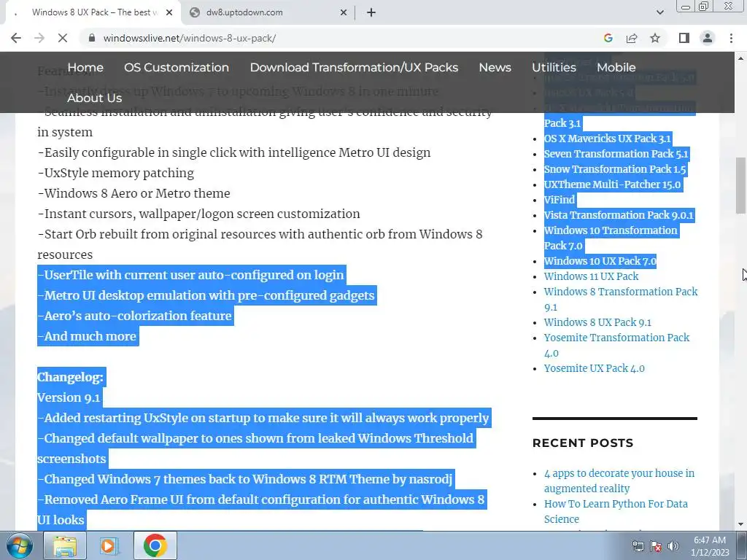
Task: Click the Chrome taskbar icon
Action: (x=155, y=545)
